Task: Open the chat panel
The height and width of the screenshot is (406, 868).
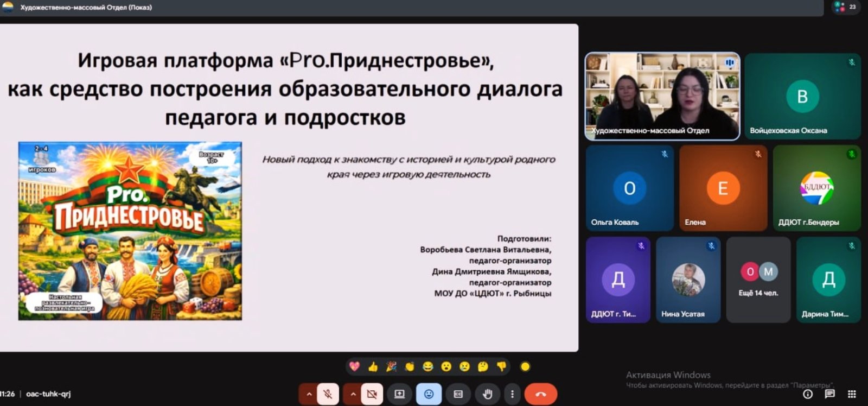Action: [829, 394]
